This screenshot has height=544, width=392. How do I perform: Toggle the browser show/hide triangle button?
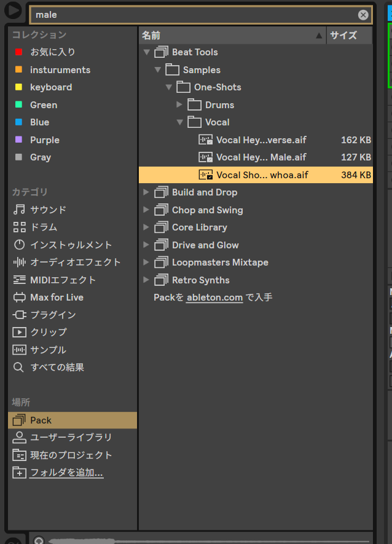pos(13,11)
